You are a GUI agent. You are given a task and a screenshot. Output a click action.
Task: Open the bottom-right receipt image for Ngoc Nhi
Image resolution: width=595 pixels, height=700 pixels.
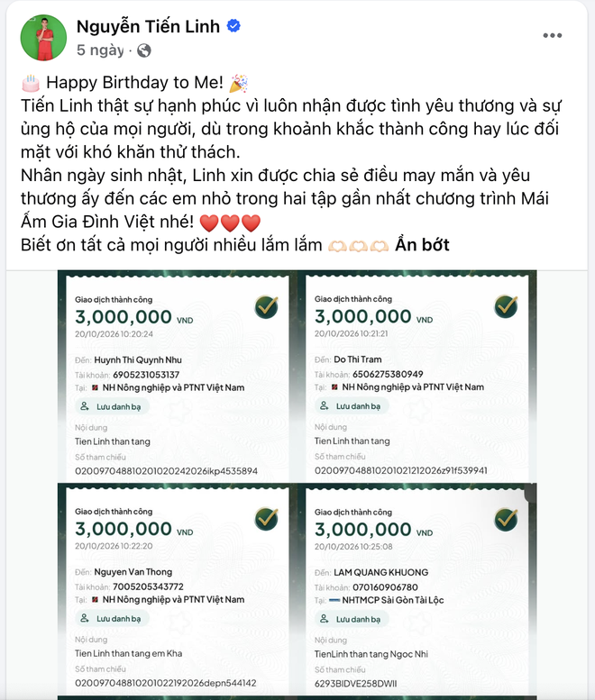point(417,589)
